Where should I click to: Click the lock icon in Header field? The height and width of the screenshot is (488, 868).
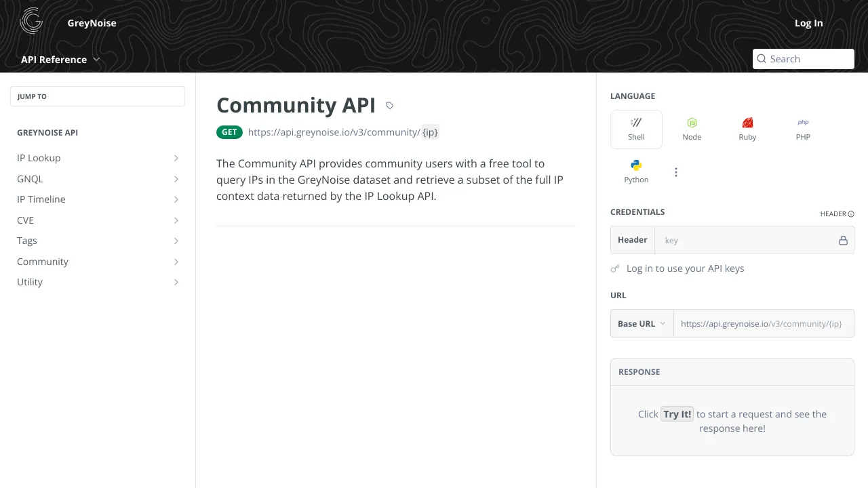[843, 240]
